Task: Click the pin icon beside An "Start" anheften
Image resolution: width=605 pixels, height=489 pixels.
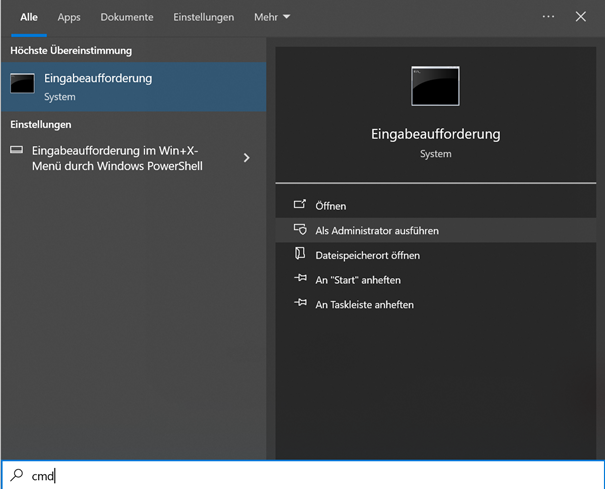Action: [300, 278]
